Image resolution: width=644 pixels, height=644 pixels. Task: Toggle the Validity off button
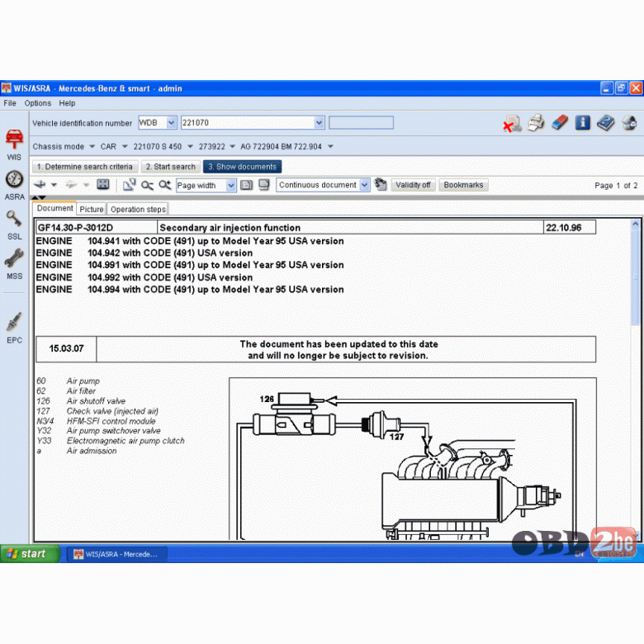tap(413, 185)
